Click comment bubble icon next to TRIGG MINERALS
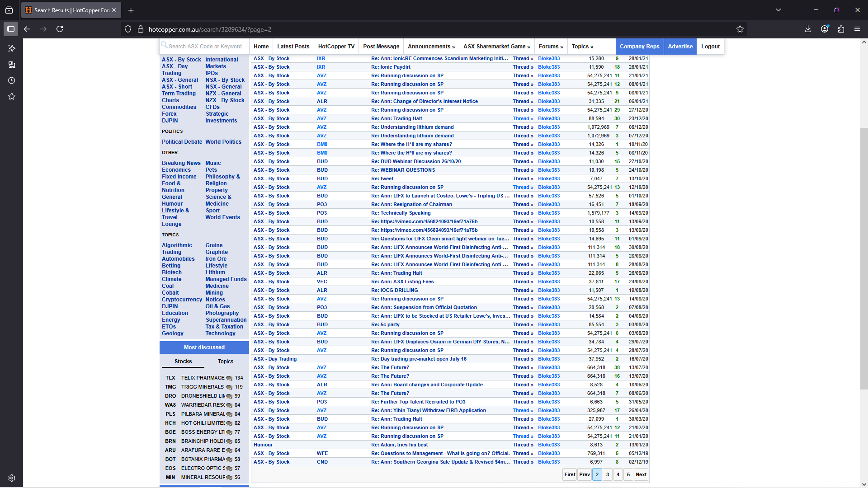 [x=229, y=387]
